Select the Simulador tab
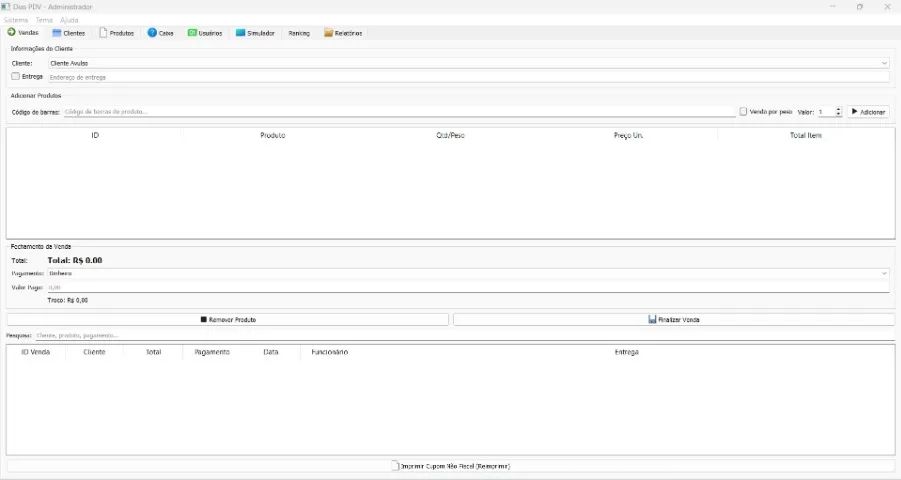Viewport: 901px width, 480px height. pos(255,33)
